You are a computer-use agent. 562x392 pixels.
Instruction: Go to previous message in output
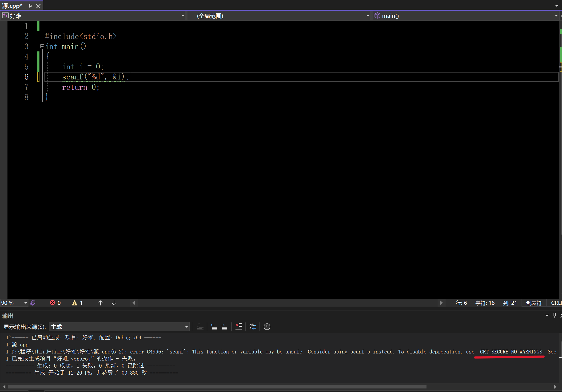[214, 327]
